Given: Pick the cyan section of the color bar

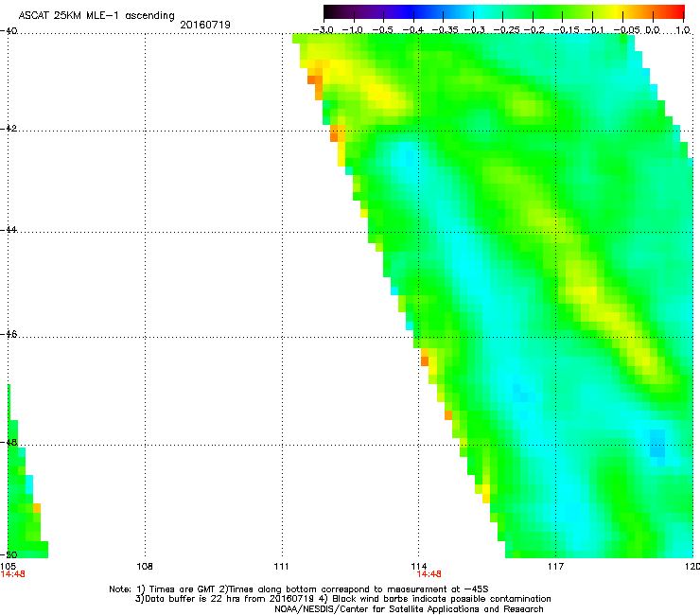Looking at the screenshot, I should pos(478,11).
